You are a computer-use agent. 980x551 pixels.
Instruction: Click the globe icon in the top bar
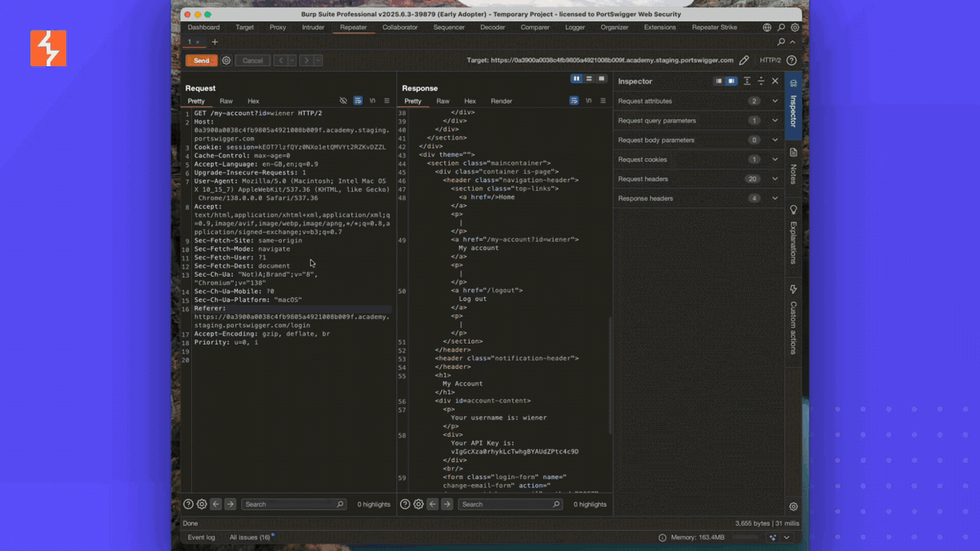point(767,27)
